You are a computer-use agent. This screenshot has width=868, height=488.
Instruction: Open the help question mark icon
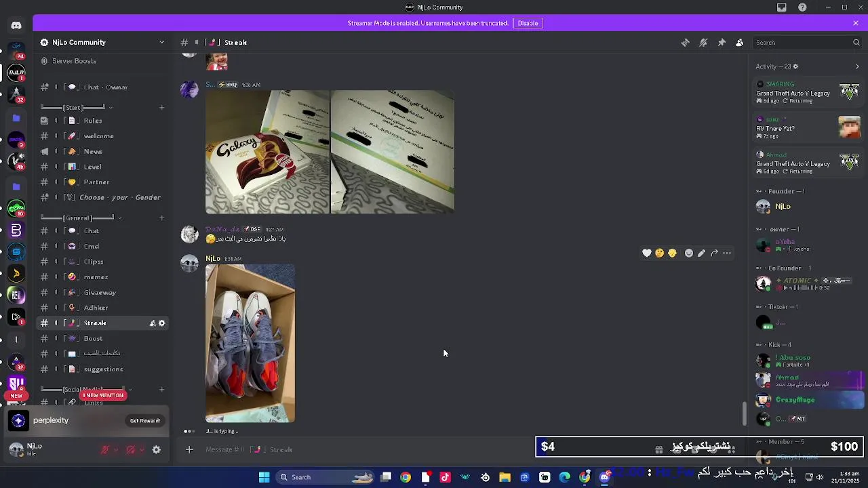tap(802, 7)
